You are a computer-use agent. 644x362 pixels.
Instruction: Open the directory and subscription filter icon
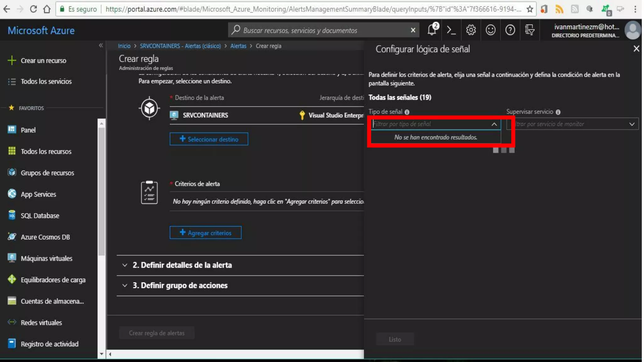pyautogui.click(x=530, y=30)
